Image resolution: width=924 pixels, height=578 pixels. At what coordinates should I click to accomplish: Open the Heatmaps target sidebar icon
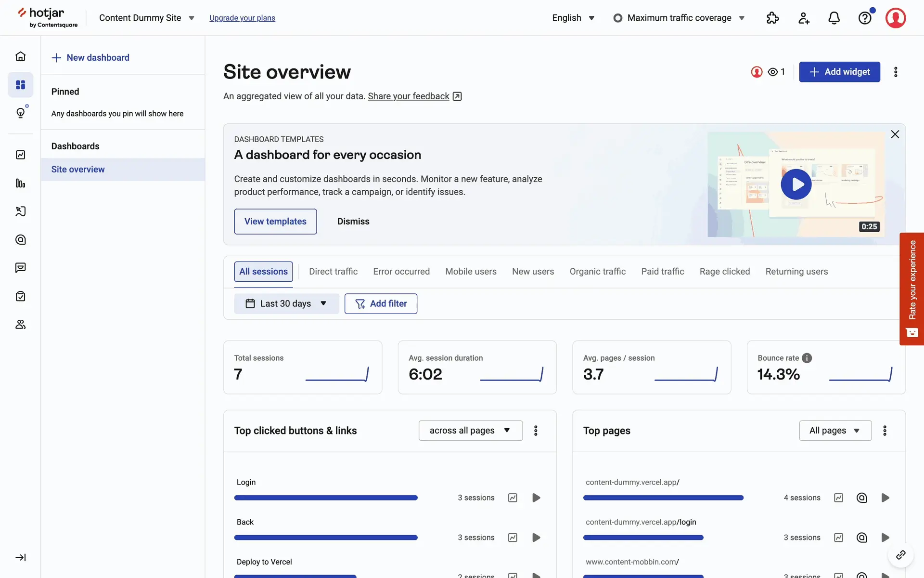coord(20,239)
